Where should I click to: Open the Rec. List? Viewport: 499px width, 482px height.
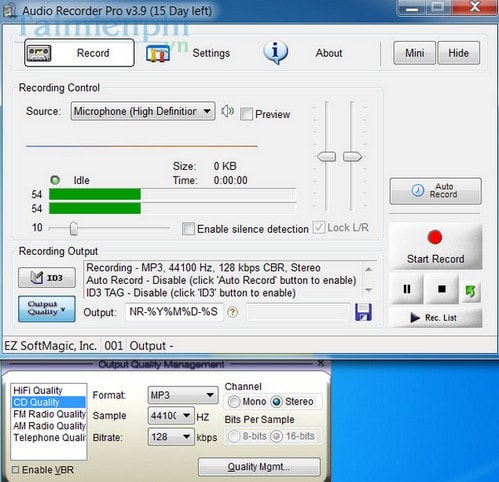(x=435, y=318)
